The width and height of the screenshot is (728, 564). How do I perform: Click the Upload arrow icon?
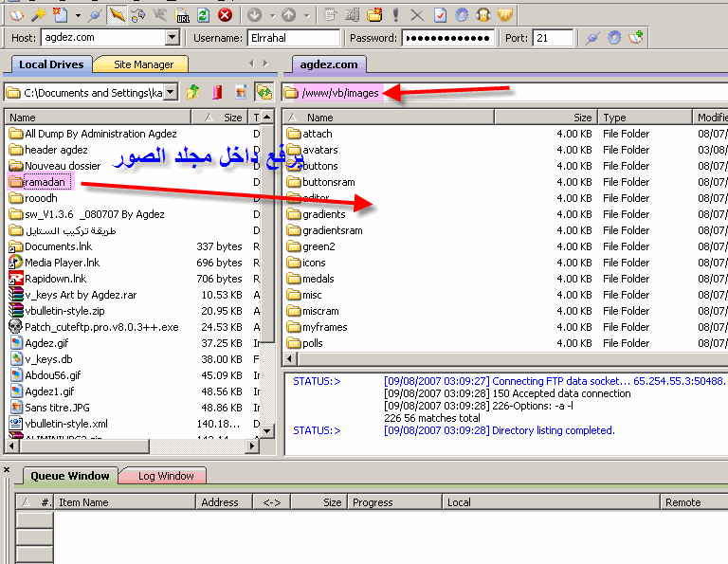click(x=289, y=14)
